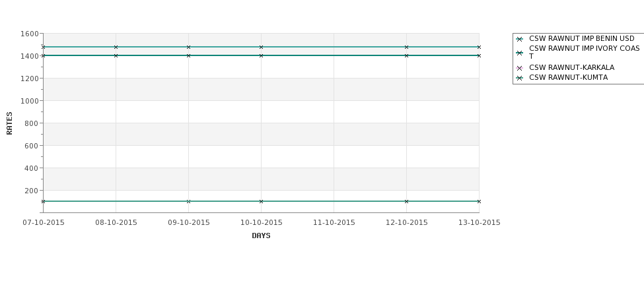Click the CSW RAWNUT-KARKALA legend cross marker
This screenshot has height=283, width=644.
click(x=520, y=68)
